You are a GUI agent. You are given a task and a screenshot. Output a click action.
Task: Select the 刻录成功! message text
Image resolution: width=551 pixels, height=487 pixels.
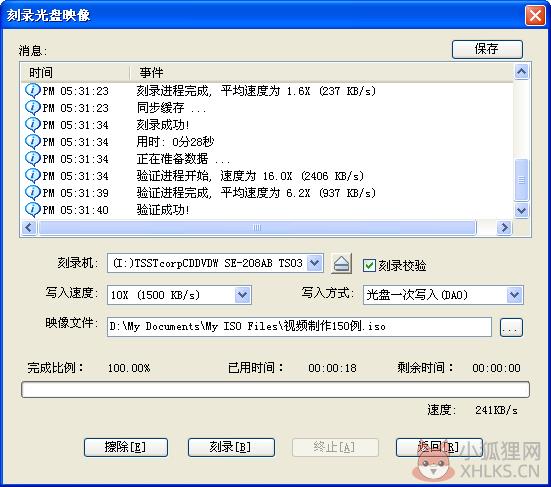163,125
